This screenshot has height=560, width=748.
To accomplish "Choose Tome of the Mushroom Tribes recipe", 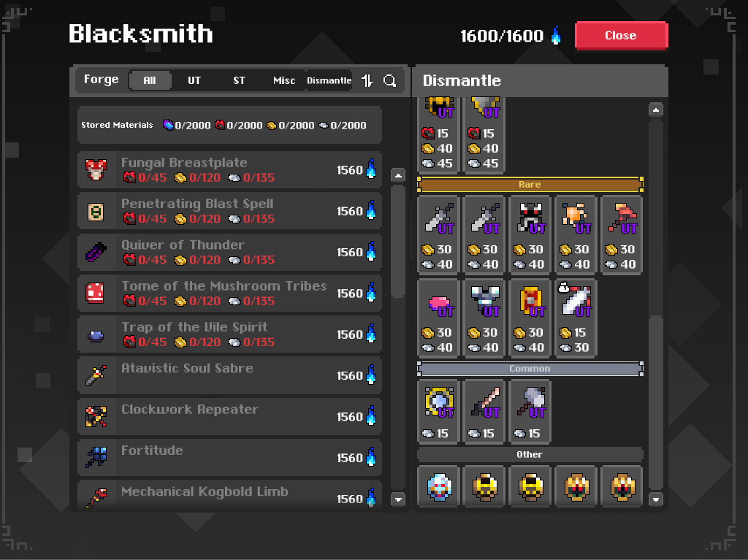I will click(x=229, y=293).
